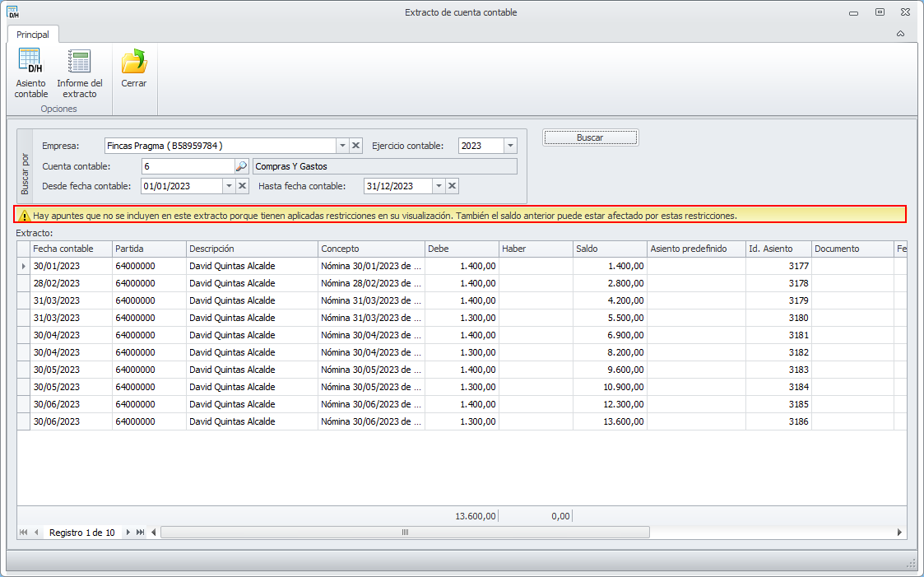The height and width of the screenshot is (577, 924).
Task: Clear the Empresa field with X icon
Action: (356, 146)
